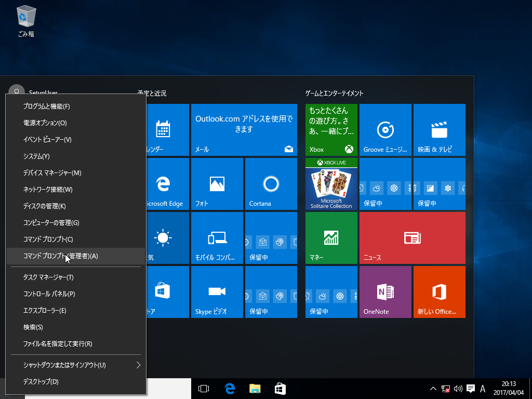Launch the Skype ビデオ tile
The height and width of the screenshot is (399, 532).
tap(217, 292)
